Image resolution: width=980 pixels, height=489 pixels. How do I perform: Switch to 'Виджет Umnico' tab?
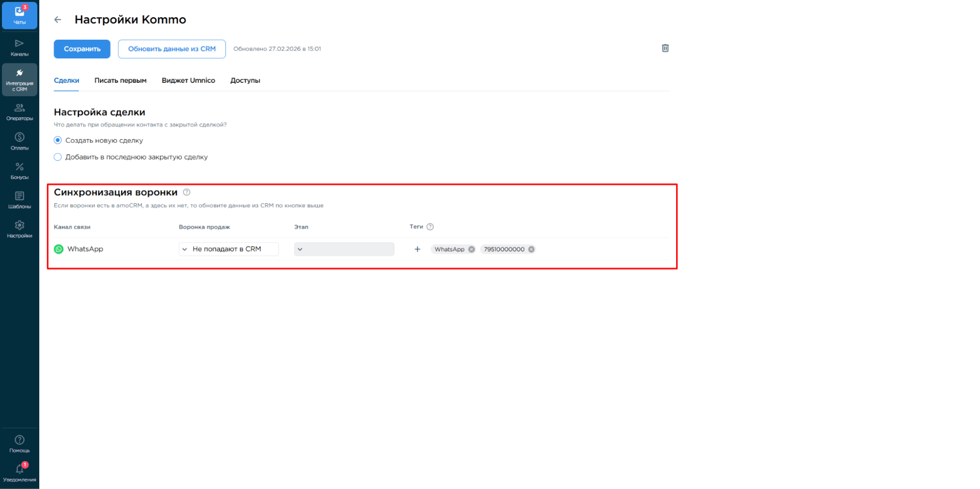pyautogui.click(x=188, y=80)
